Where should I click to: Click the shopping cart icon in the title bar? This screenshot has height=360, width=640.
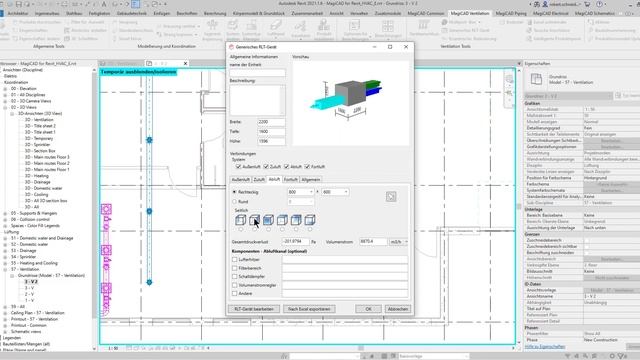(587, 4)
